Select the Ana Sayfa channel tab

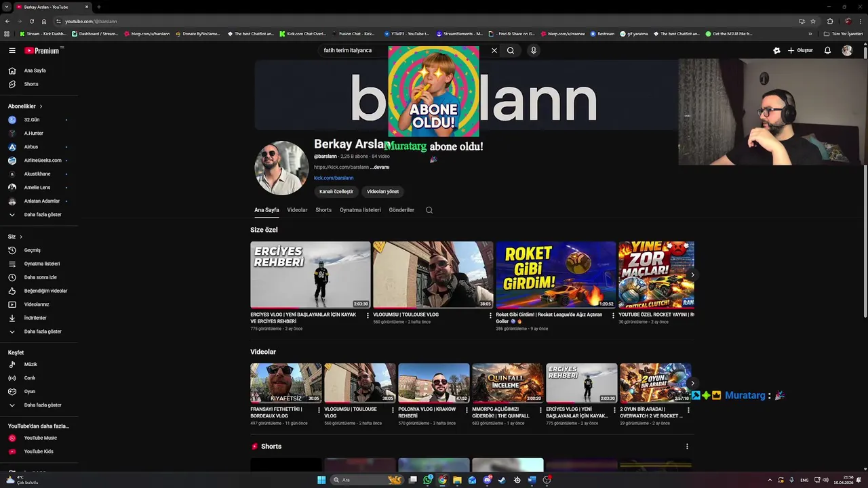(x=267, y=210)
